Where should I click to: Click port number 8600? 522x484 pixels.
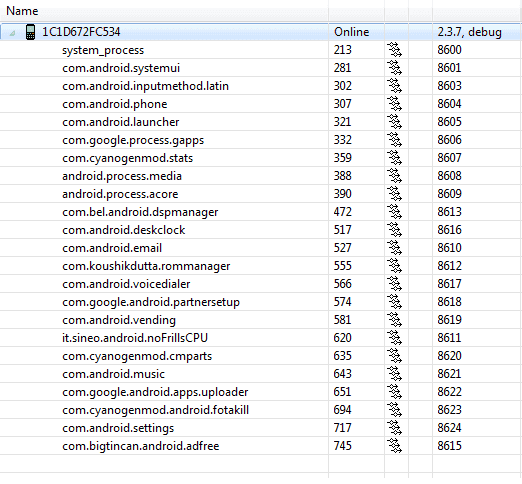click(449, 50)
